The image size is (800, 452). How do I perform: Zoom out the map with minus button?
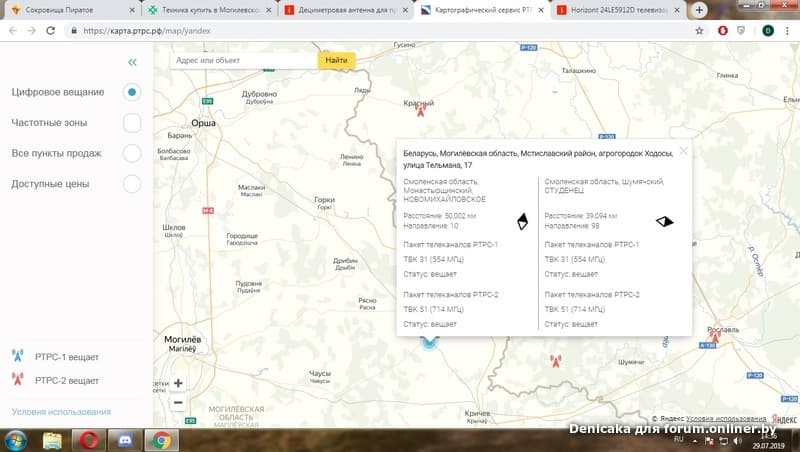click(178, 403)
